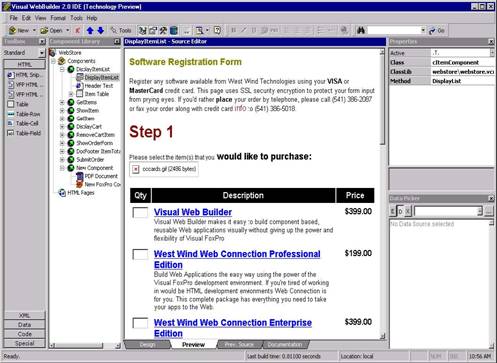The image size is (497, 363).
Task: Click the Go button beside search box
Action: pos(437,31)
